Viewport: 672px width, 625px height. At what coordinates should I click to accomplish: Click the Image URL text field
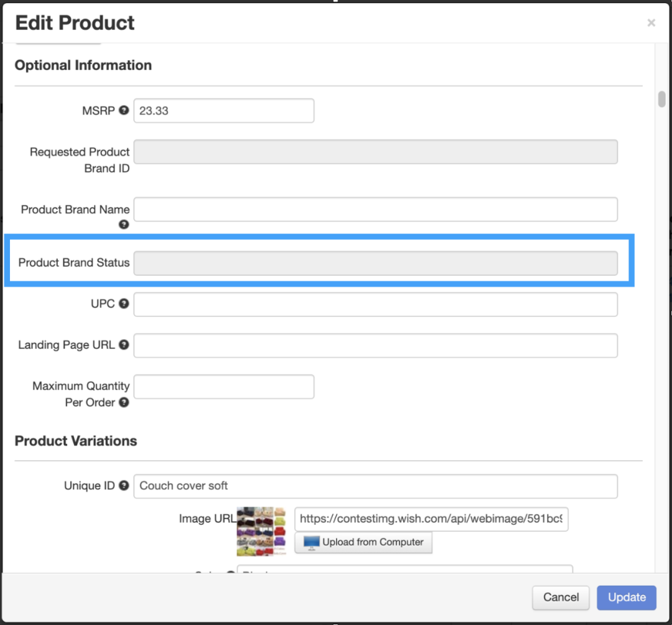[431, 519]
